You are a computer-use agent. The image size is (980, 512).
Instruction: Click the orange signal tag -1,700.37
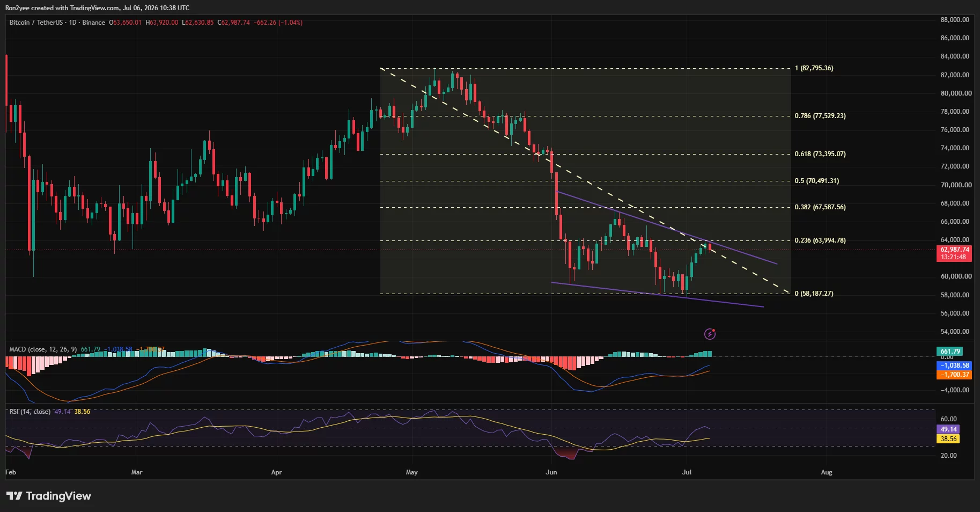[954, 375]
